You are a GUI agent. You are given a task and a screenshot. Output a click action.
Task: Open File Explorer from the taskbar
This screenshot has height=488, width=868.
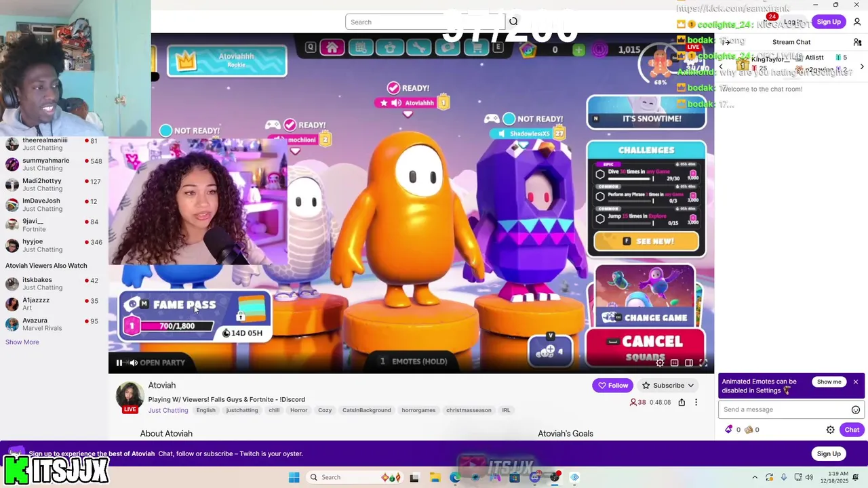coord(435,477)
